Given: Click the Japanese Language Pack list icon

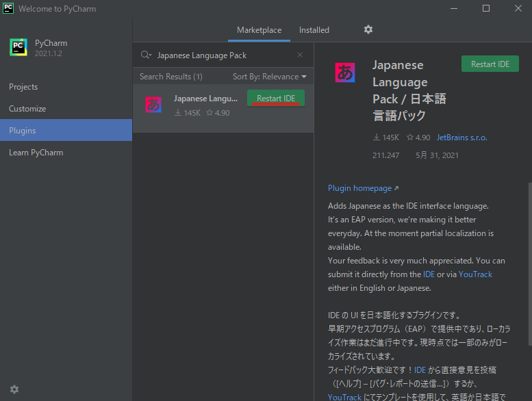Looking at the screenshot, I should [153, 105].
